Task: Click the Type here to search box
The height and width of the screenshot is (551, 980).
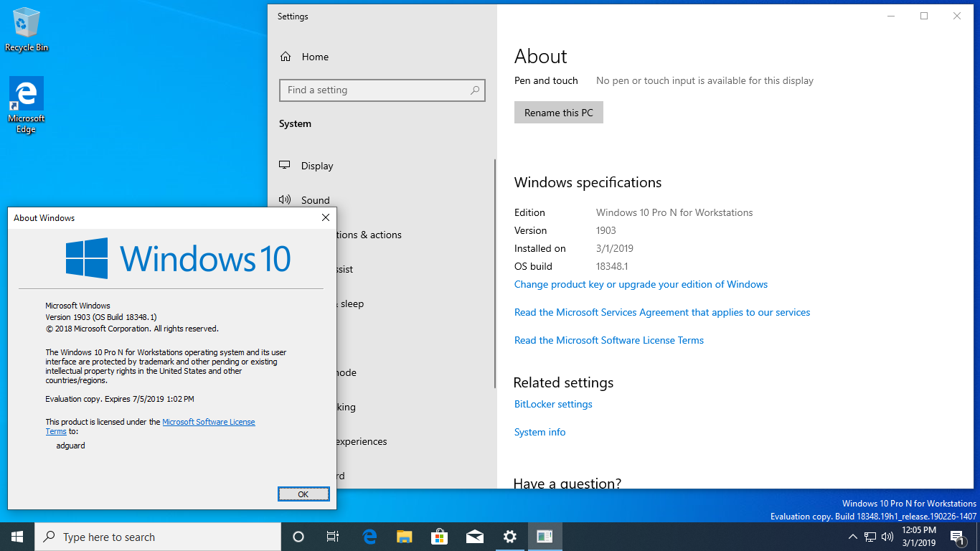Action: click(x=158, y=537)
